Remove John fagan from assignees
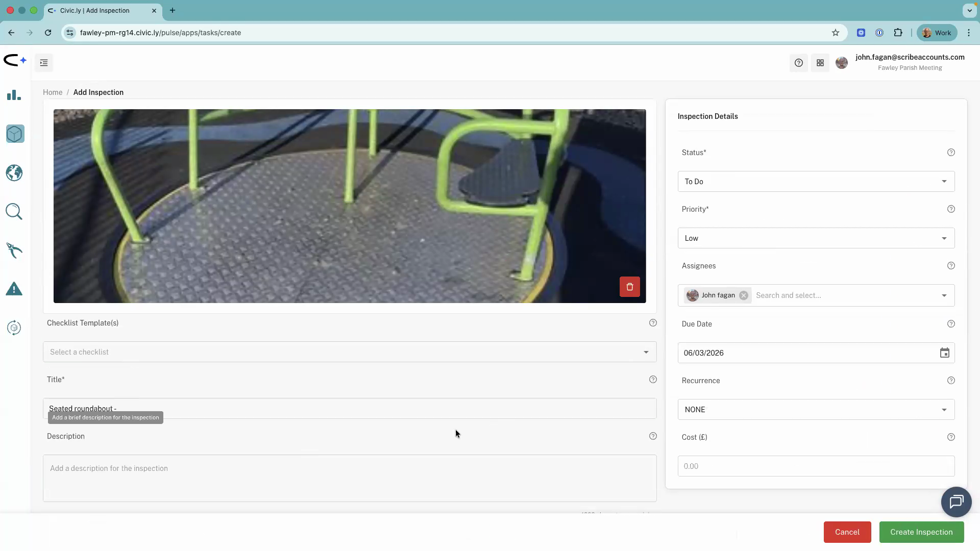980x551 pixels. coord(744,295)
